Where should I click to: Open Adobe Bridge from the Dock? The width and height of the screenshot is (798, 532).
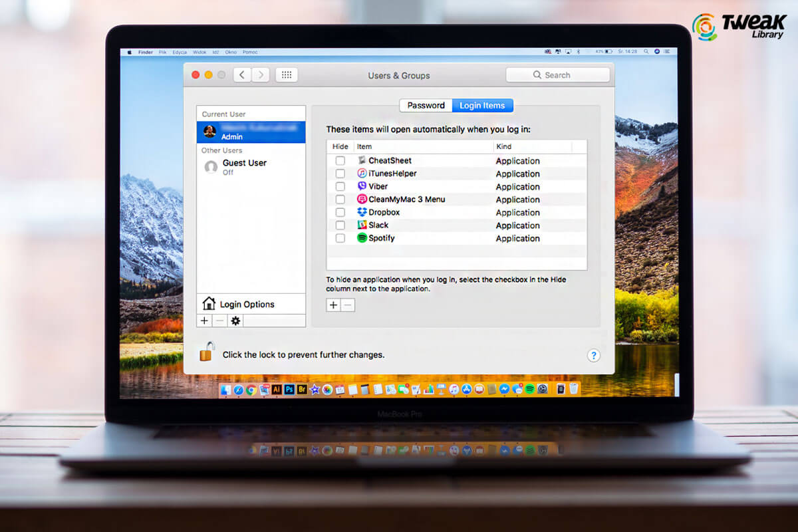pyautogui.click(x=304, y=389)
